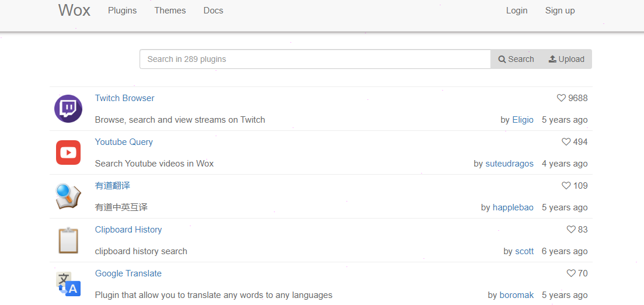Viewport: 644px width, 305px height.
Task: Like Google Translate using its heart icon
Action: tap(571, 273)
